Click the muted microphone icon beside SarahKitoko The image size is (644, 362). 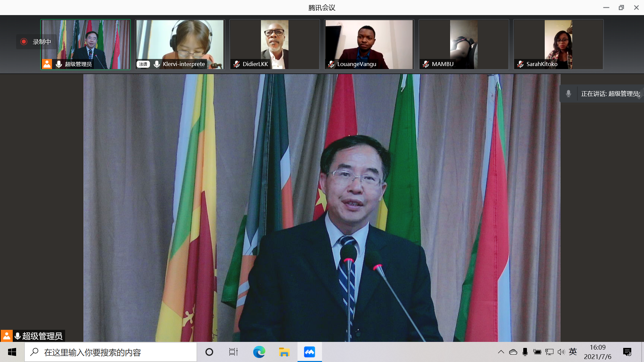click(x=520, y=64)
